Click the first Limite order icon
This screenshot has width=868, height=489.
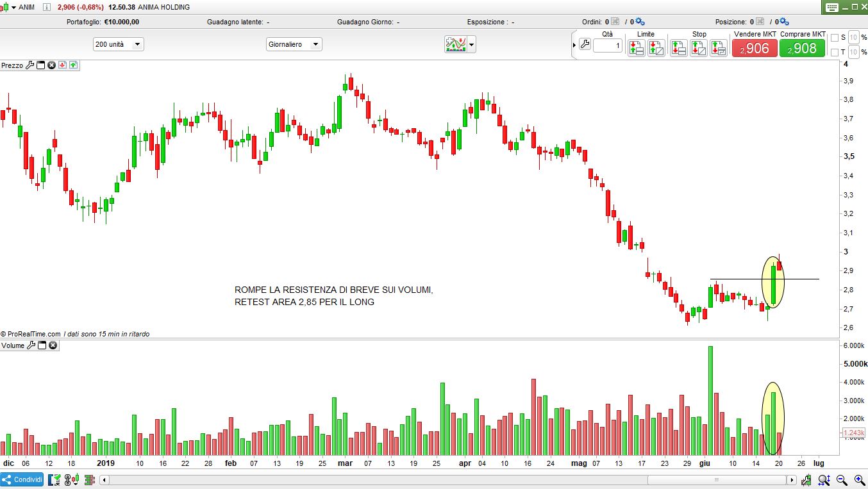pyautogui.click(x=636, y=47)
